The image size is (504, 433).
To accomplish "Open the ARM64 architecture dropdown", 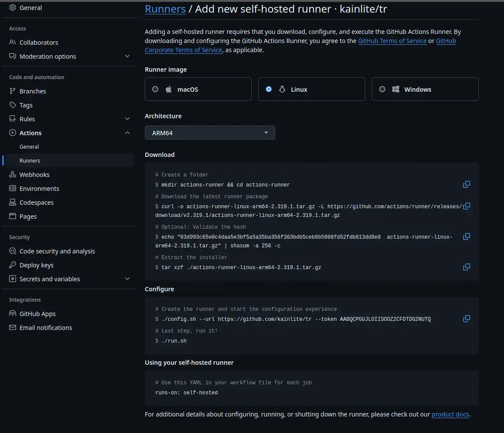I will point(210,133).
